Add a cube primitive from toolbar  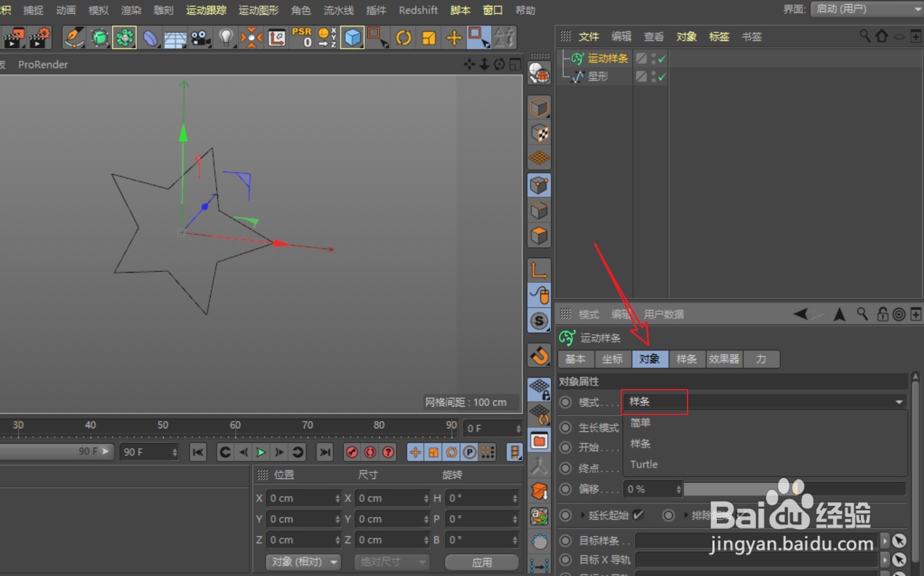(x=352, y=37)
